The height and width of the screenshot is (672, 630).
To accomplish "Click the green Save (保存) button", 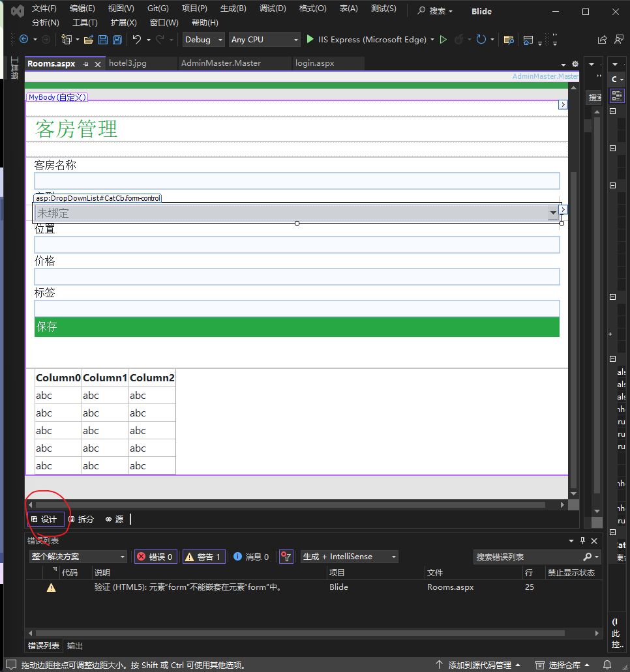I will (x=297, y=327).
